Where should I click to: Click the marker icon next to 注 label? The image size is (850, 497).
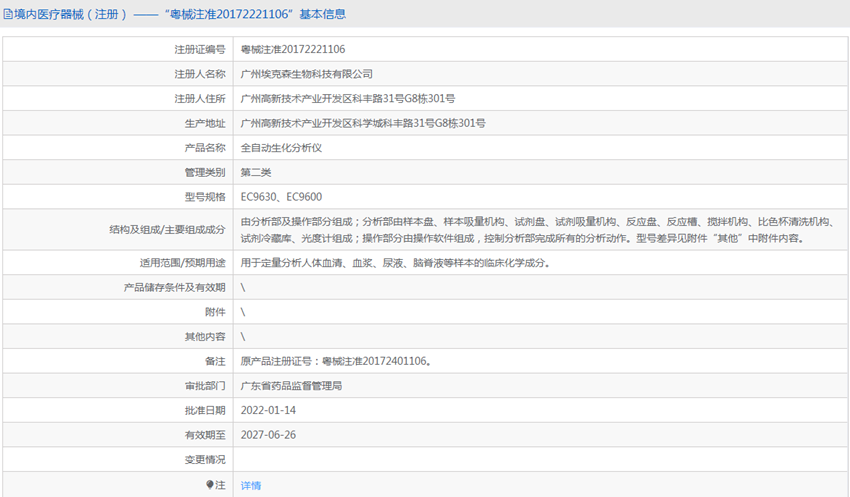coord(210,485)
